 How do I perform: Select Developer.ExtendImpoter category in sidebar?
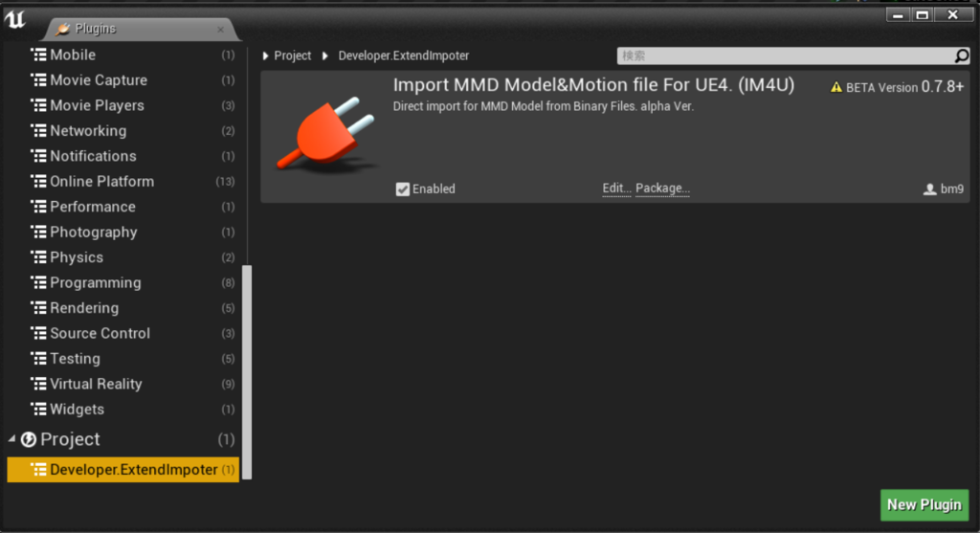point(123,469)
